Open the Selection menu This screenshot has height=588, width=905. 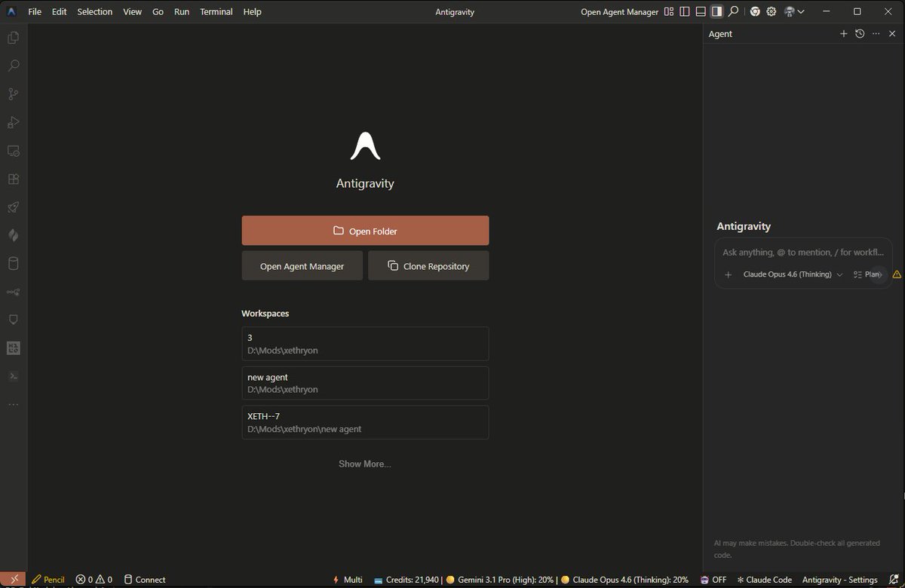coord(95,11)
